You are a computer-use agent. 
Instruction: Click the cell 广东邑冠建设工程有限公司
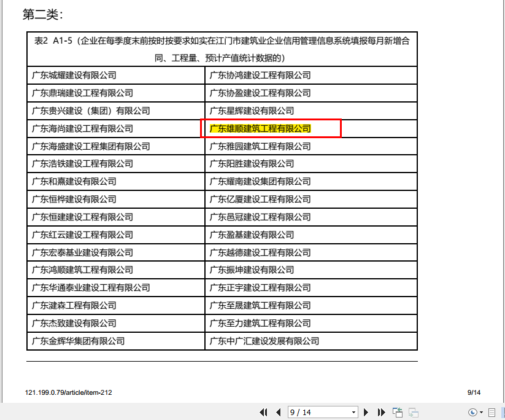(x=311, y=217)
